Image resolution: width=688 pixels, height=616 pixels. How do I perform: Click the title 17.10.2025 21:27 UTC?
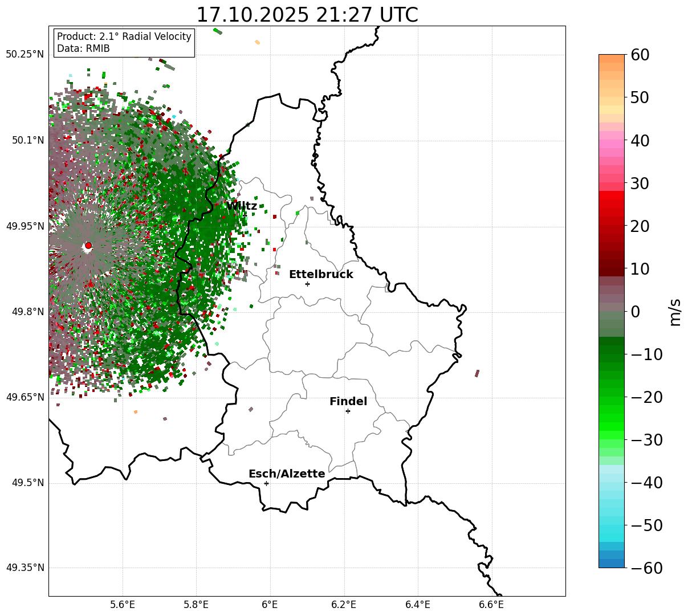pos(307,15)
